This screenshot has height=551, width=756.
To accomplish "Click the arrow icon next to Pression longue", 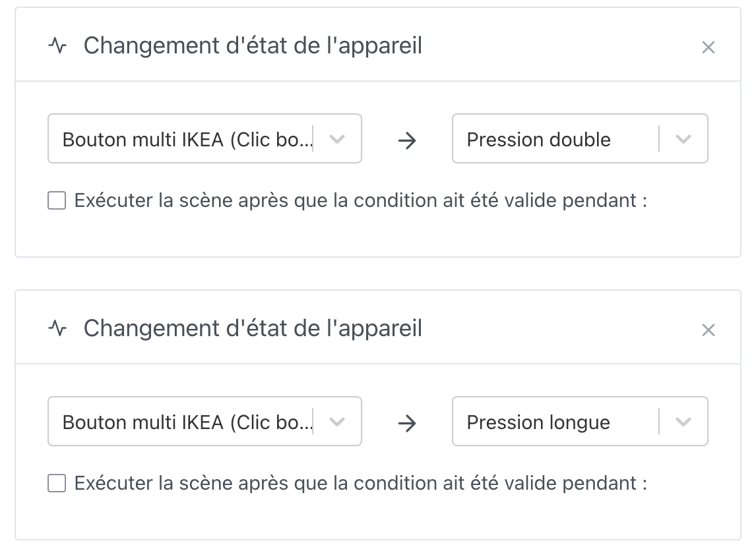I will coord(408,422).
